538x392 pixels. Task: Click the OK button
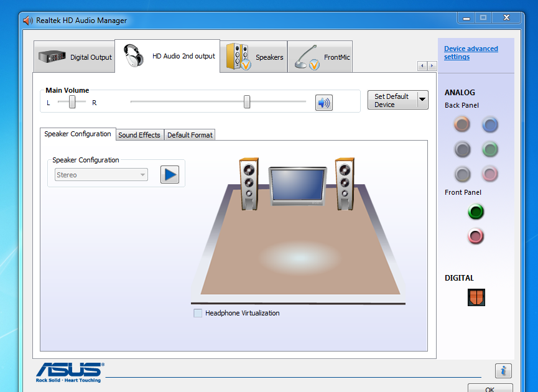[490, 388]
